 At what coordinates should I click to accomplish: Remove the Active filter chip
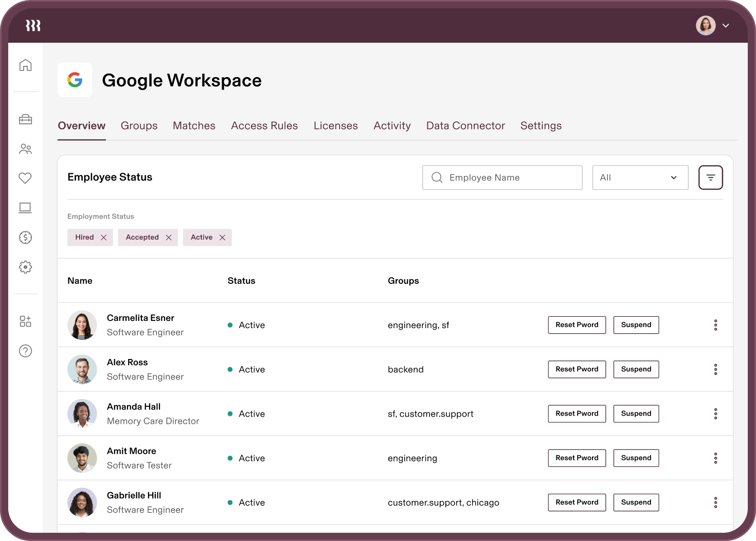(x=222, y=238)
